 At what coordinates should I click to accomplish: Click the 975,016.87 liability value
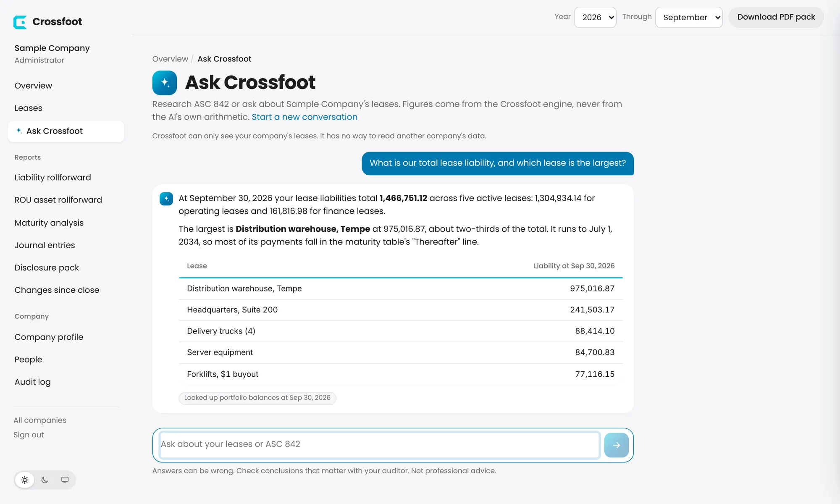point(592,289)
